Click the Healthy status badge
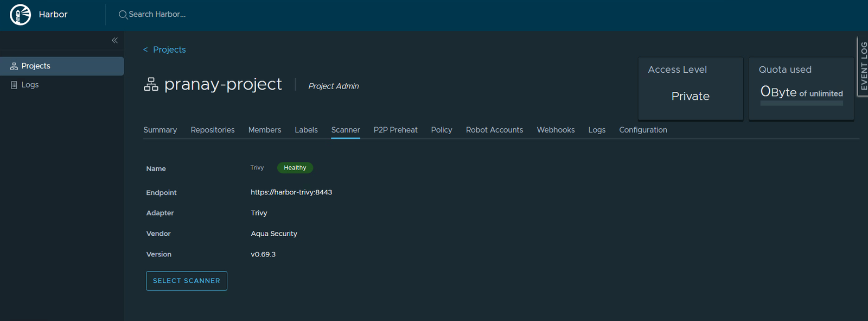868x321 pixels. (x=295, y=168)
